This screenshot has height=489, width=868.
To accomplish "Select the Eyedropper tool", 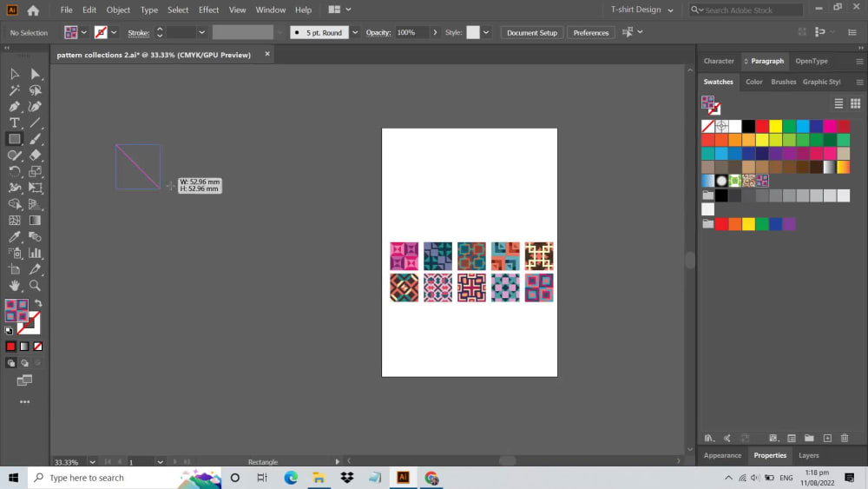I will 15,237.
